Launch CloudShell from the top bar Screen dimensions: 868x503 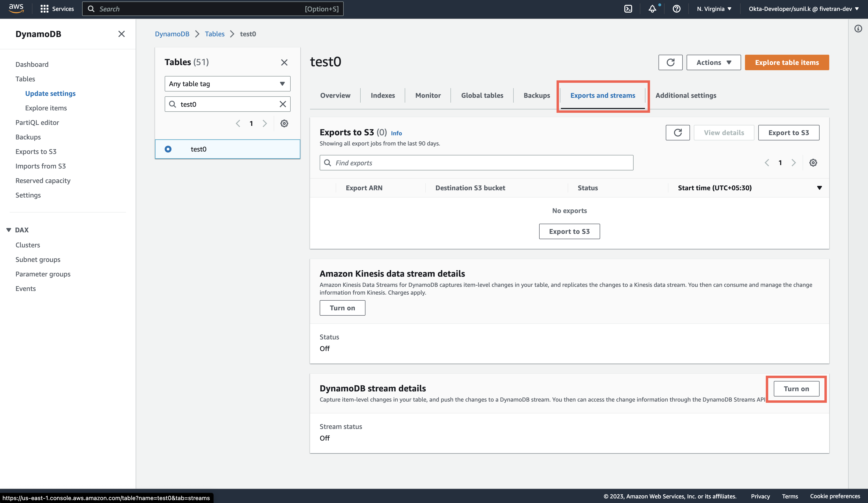point(628,9)
